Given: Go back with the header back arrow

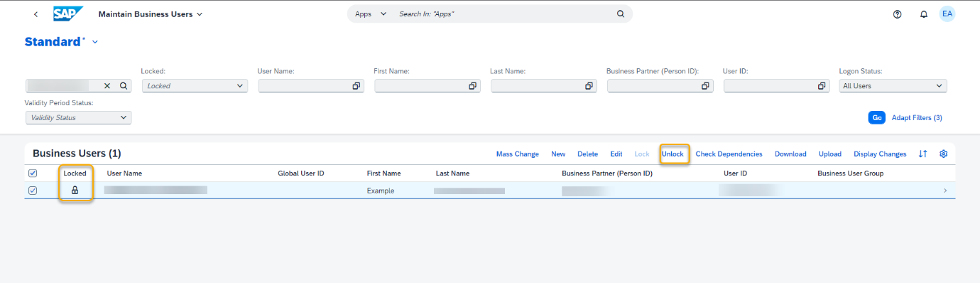Looking at the screenshot, I should 36,14.
